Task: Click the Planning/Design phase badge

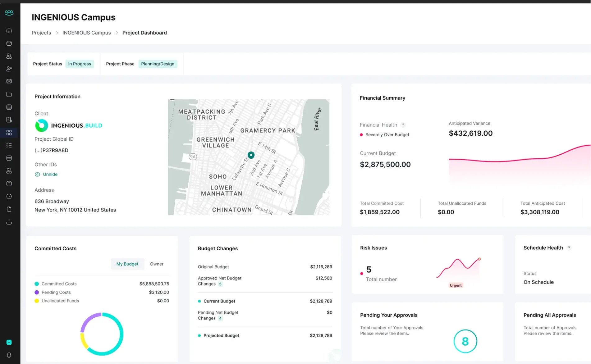Action: click(158, 64)
